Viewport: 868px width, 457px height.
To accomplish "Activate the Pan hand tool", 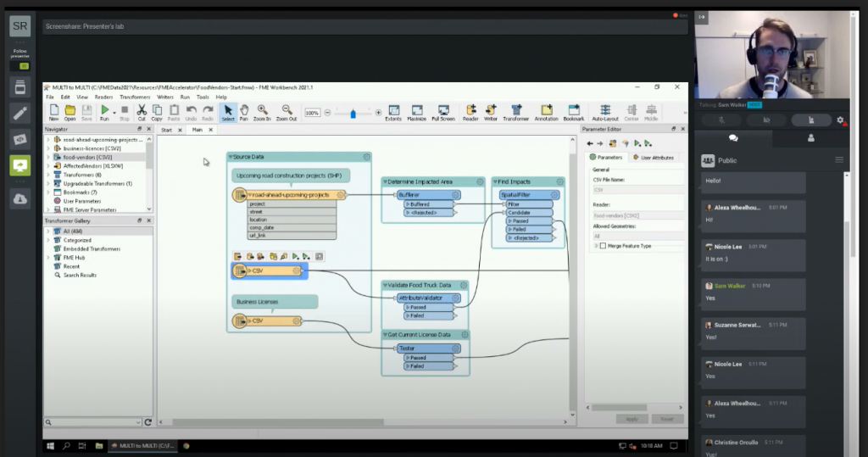I will point(243,113).
